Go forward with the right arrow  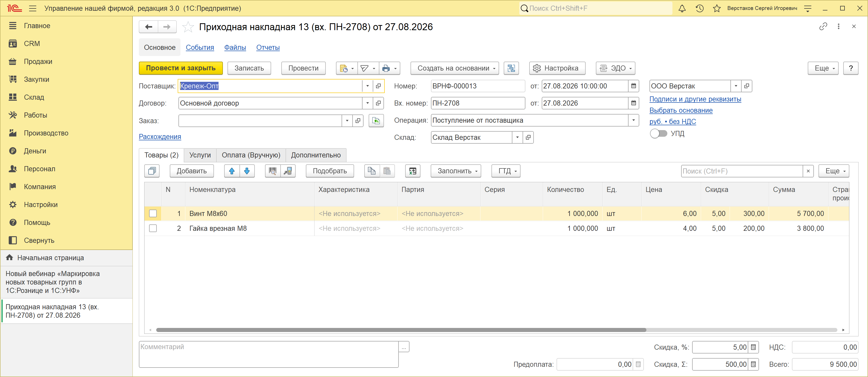[x=167, y=27]
